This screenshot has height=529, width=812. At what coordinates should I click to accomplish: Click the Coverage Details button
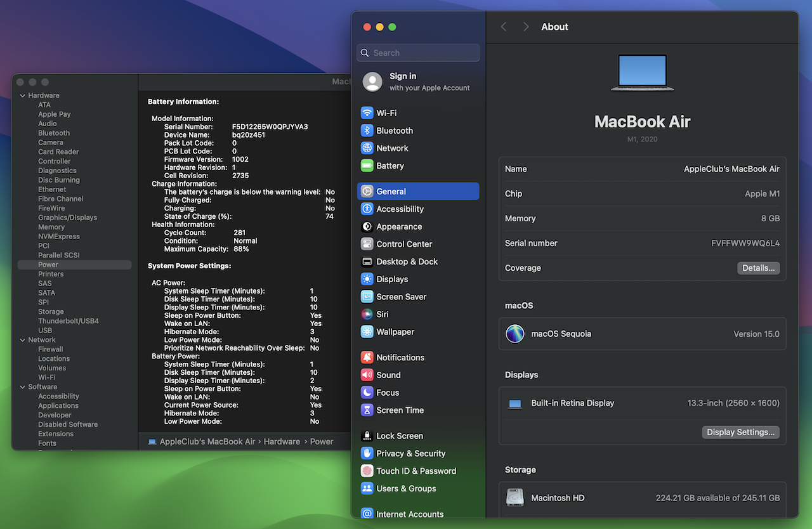759,268
